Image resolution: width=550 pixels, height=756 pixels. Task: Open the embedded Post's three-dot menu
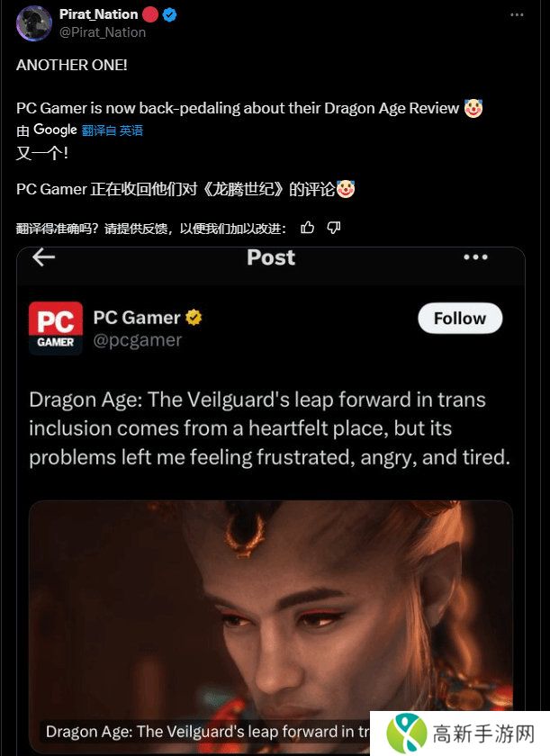point(475,257)
